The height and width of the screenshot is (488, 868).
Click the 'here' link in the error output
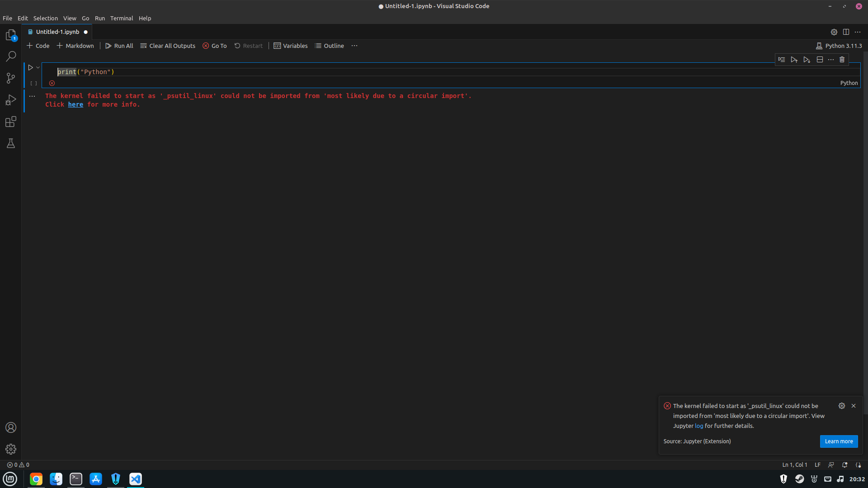click(75, 105)
